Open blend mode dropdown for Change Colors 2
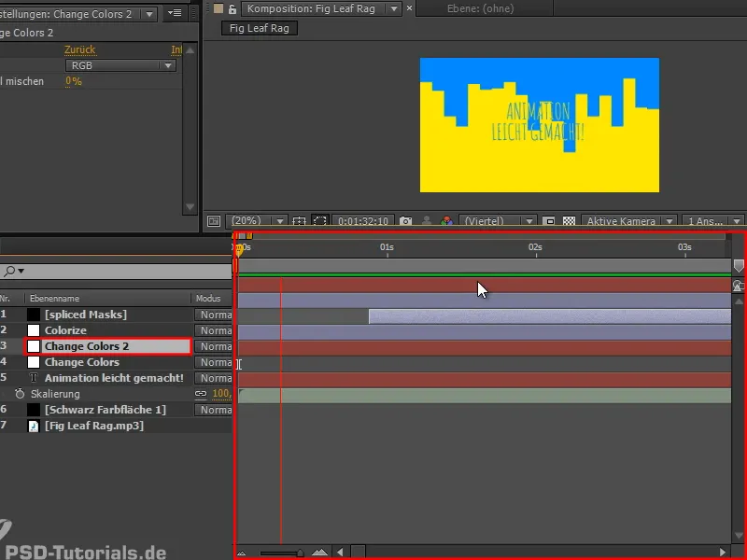The height and width of the screenshot is (560, 747). tap(213, 346)
